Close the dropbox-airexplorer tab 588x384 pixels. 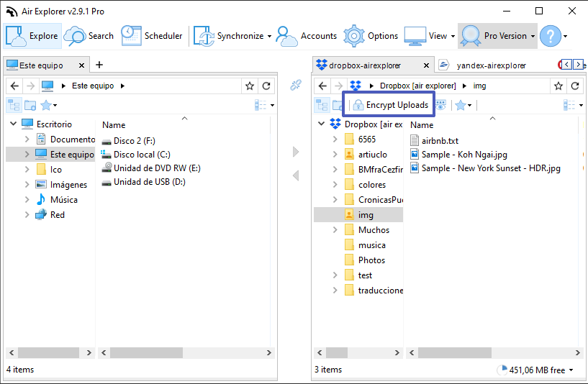(x=426, y=65)
